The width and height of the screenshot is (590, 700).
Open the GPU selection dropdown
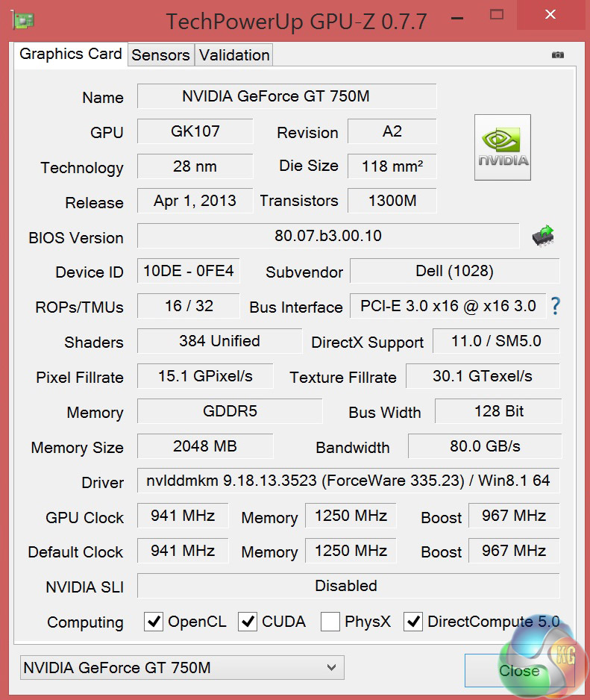point(182,668)
